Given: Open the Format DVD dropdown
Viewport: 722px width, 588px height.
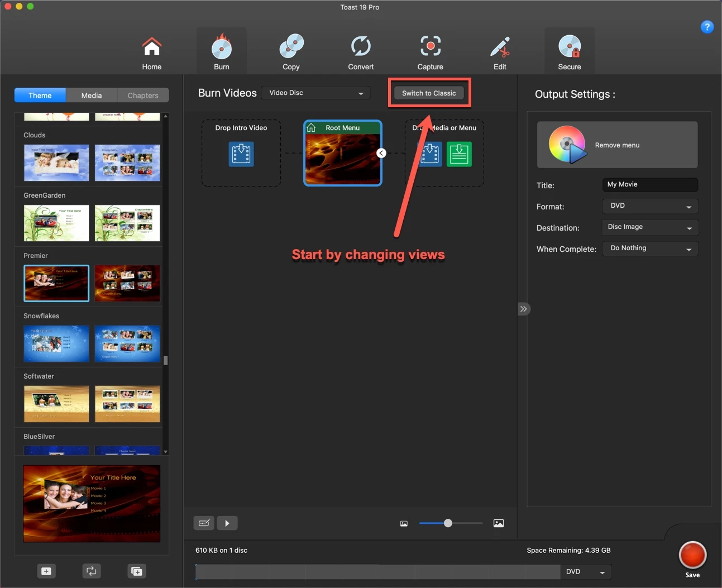Looking at the screenshot, I should tap(650, 206).
